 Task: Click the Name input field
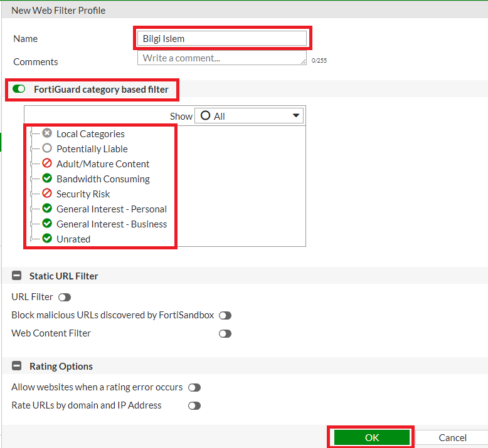(x=222, y=38)
